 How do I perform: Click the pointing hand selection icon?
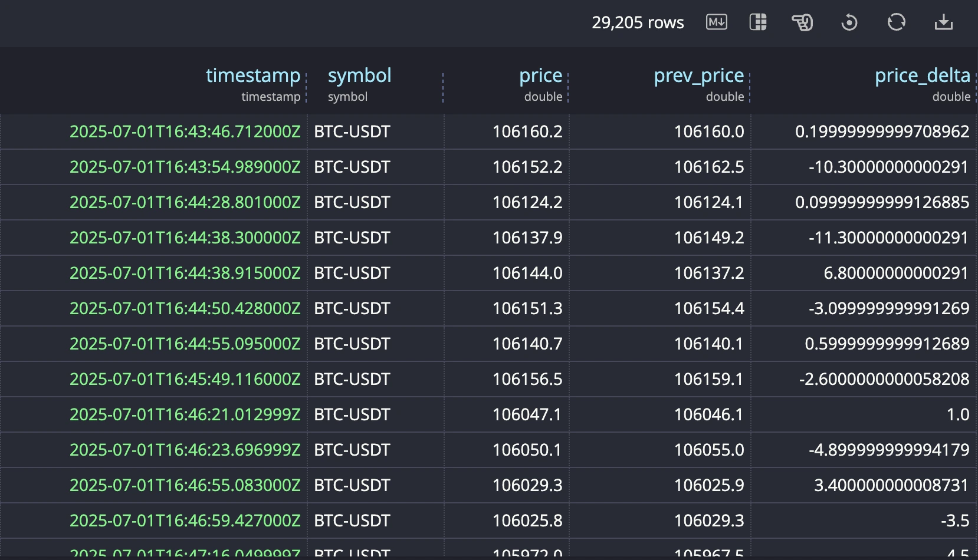pos(802,22)
